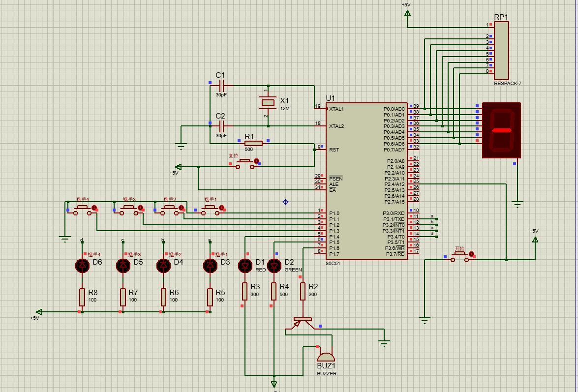Select LED D3 symbol
This screenshot has height=392, width=578.
coord(210,265)
